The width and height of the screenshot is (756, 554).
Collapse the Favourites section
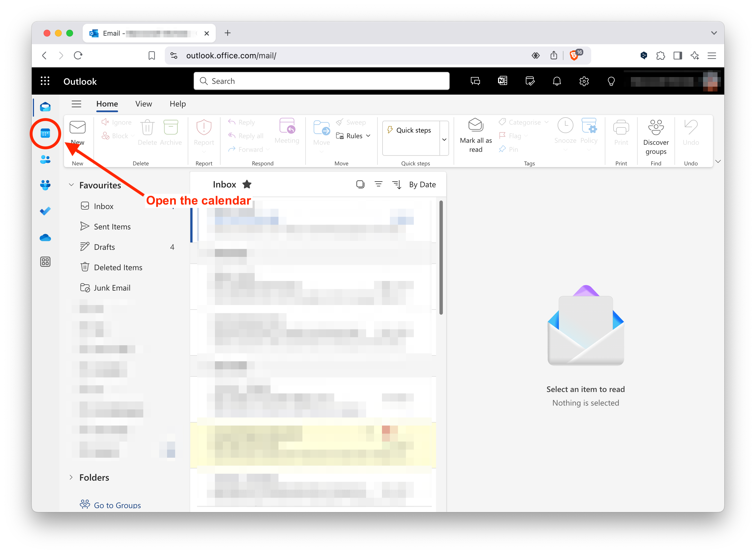pos(71,185)
